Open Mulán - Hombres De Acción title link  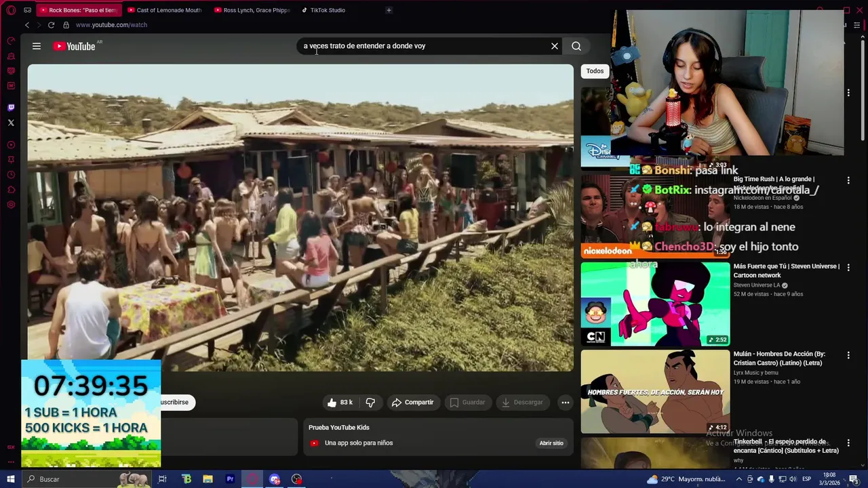(779, 359)
